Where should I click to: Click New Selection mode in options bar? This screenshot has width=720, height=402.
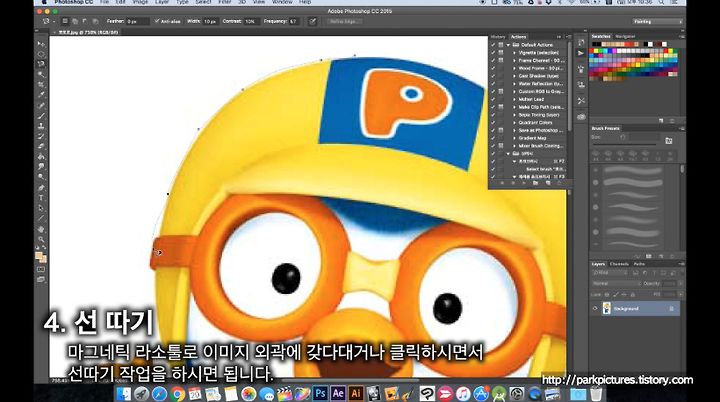pyautogui.click(x=65, y=21)
